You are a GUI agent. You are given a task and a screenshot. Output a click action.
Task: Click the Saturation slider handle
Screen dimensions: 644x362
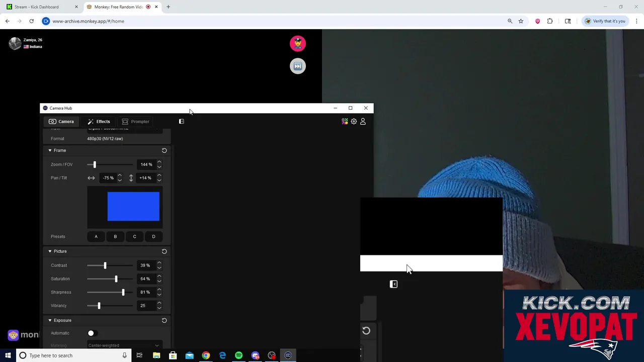pos(116,279)
